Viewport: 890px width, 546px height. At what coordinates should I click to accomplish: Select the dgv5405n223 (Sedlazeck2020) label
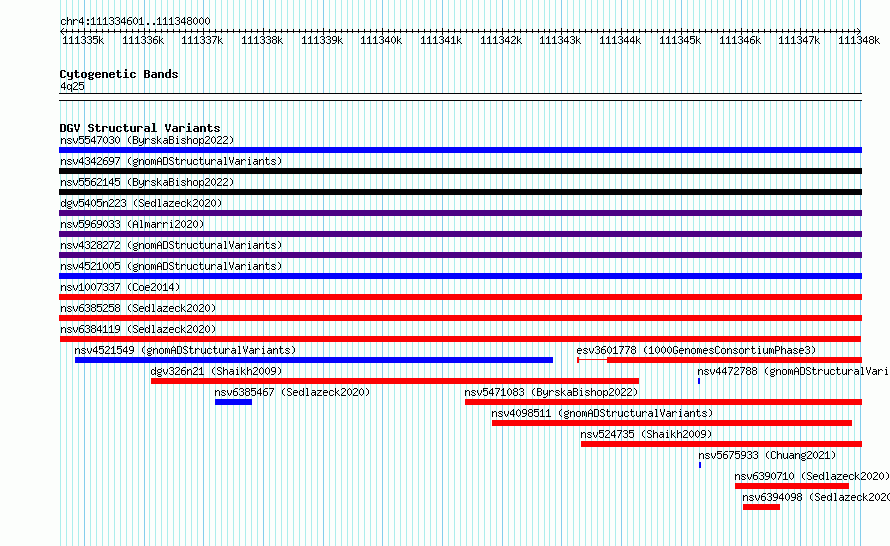[141, 203]
